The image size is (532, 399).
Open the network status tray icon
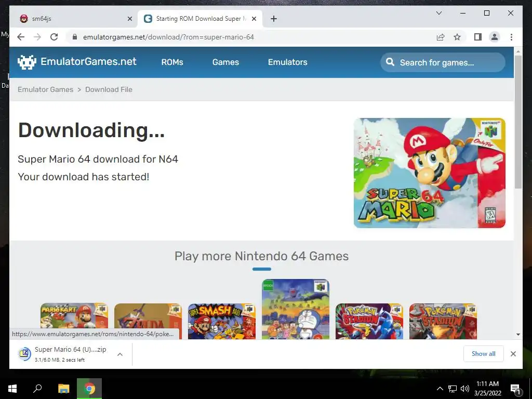(x=453, y=389)
